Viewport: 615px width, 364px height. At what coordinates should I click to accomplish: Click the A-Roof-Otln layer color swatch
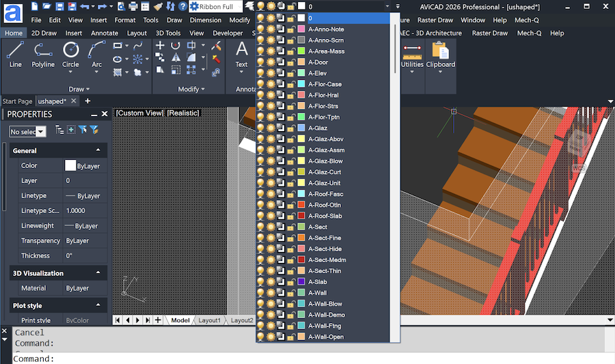click(x=301, y=204)
